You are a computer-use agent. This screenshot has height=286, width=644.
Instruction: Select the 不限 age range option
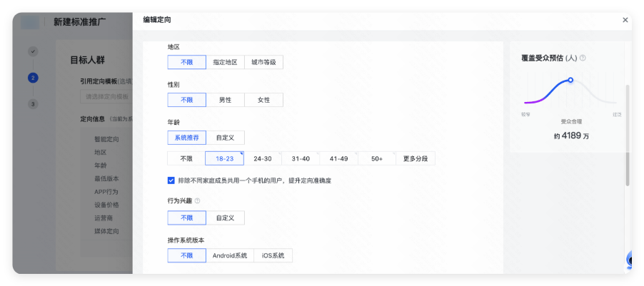coord(186,158)
